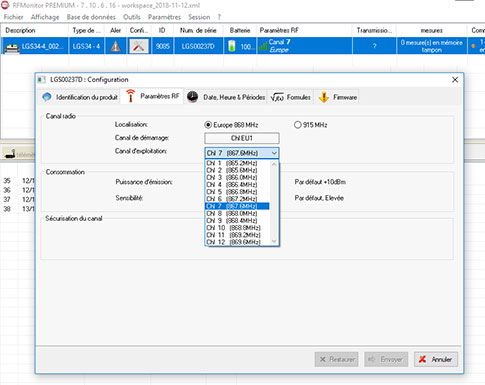Click the Batterie column header

pos(240,30)
